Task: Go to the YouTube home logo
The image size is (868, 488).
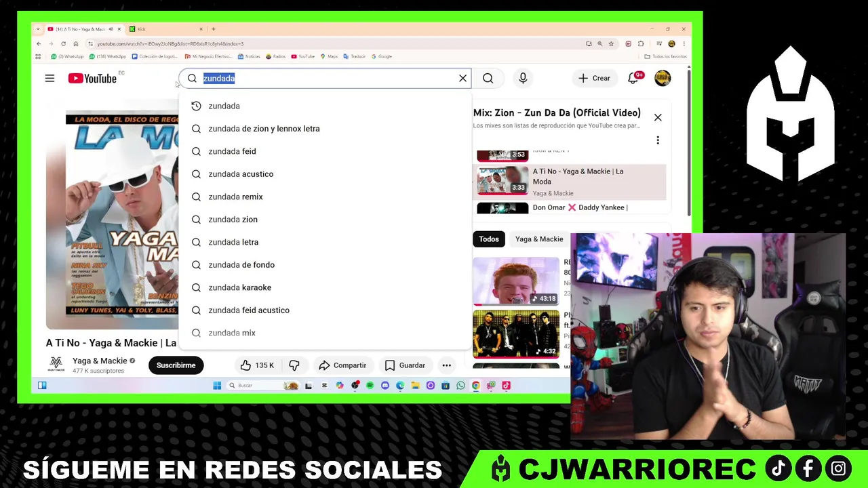Action: (92, 79)
